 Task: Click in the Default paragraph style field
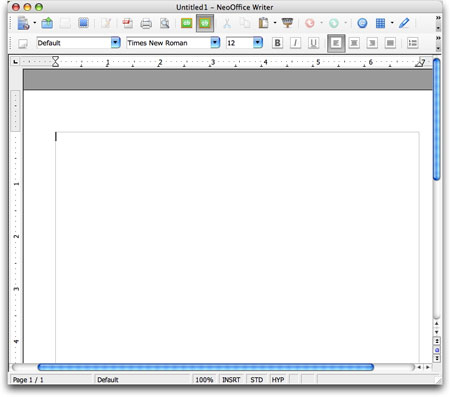(x=73, y=43)
